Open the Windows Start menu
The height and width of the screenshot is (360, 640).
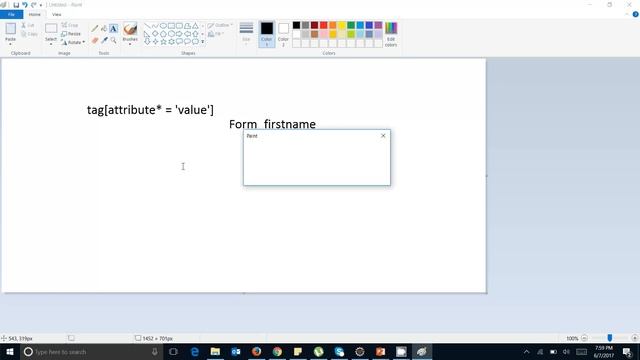point(10,351)
